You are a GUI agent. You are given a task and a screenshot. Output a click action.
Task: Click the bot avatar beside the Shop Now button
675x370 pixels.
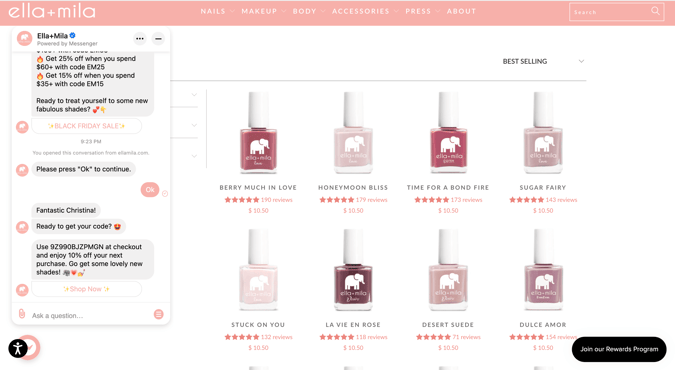22,290
